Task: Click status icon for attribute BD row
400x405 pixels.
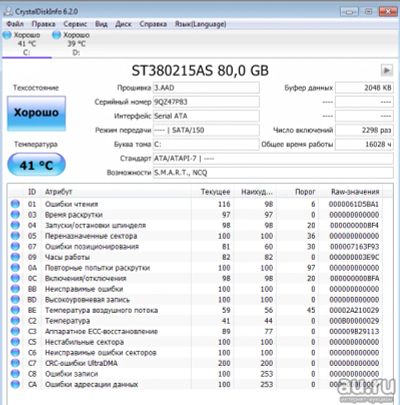Action: coord(15,300)
